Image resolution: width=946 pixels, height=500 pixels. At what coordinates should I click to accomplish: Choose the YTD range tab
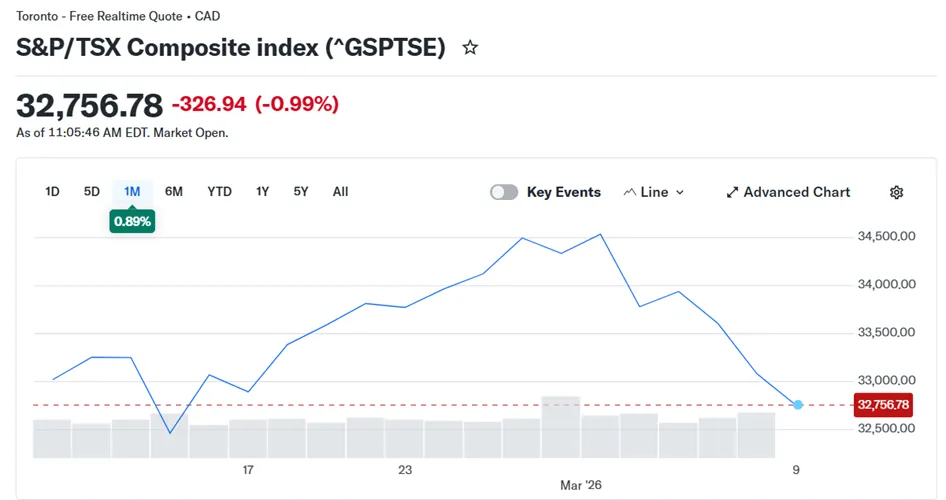219,191
